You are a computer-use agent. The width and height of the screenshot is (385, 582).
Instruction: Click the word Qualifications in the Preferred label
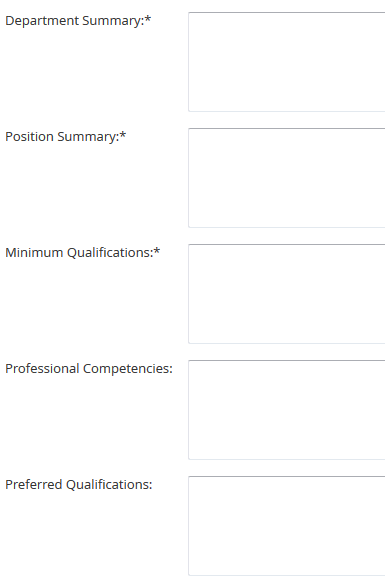(110, 485)
